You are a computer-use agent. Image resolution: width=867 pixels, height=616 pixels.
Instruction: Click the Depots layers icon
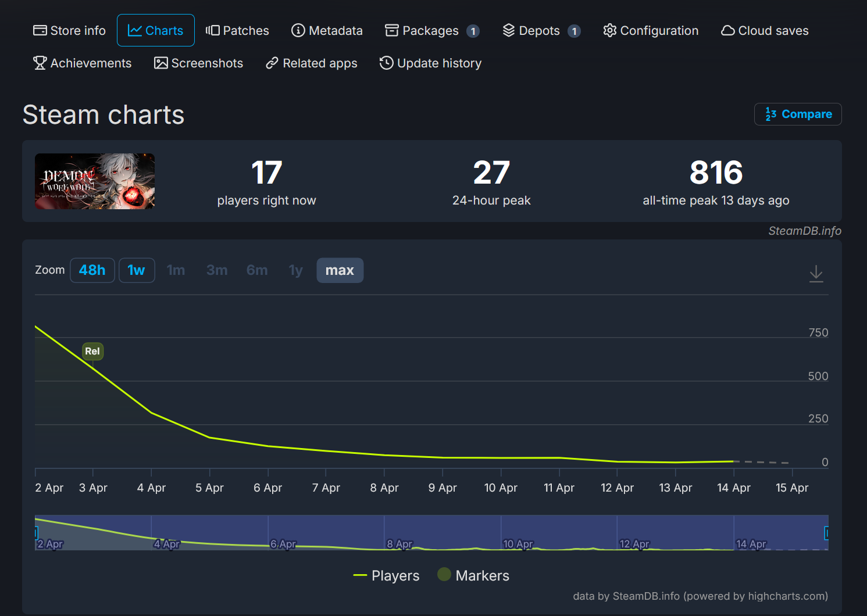[509, 31]
